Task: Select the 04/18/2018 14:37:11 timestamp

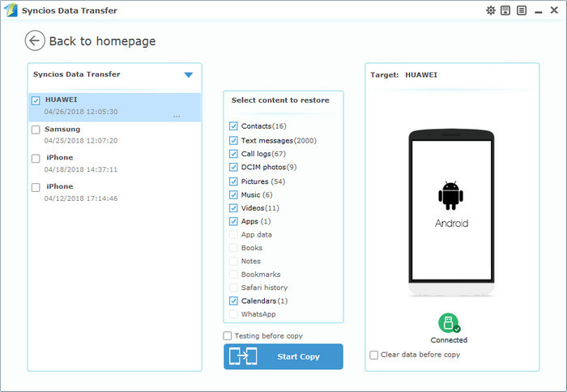Action: [81, 169]
